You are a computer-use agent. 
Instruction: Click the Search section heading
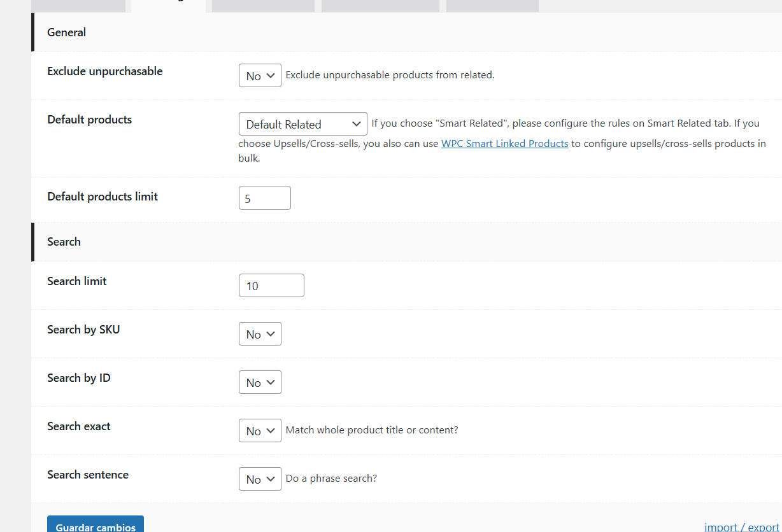(64, 242)
